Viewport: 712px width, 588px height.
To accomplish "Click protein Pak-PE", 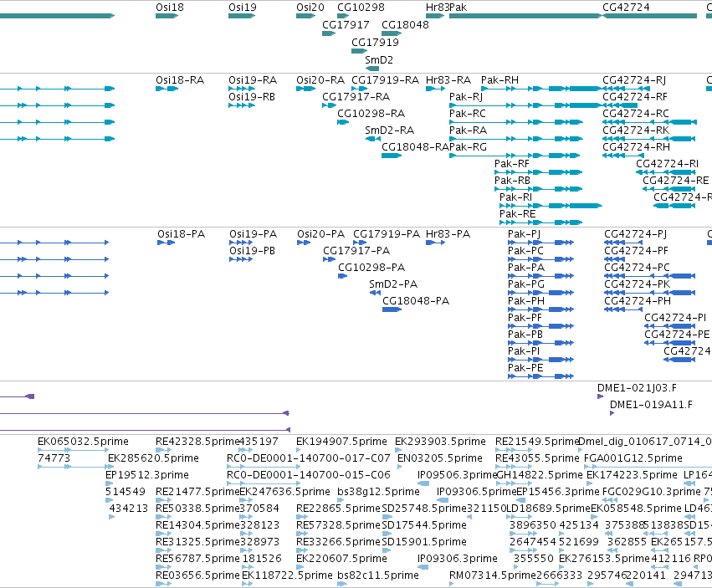I will (540, 376).
